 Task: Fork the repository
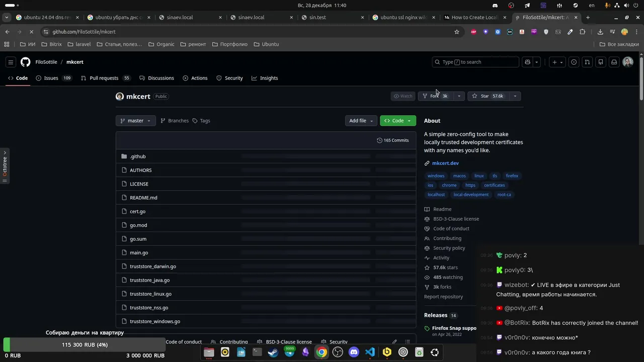click(435, 96)
